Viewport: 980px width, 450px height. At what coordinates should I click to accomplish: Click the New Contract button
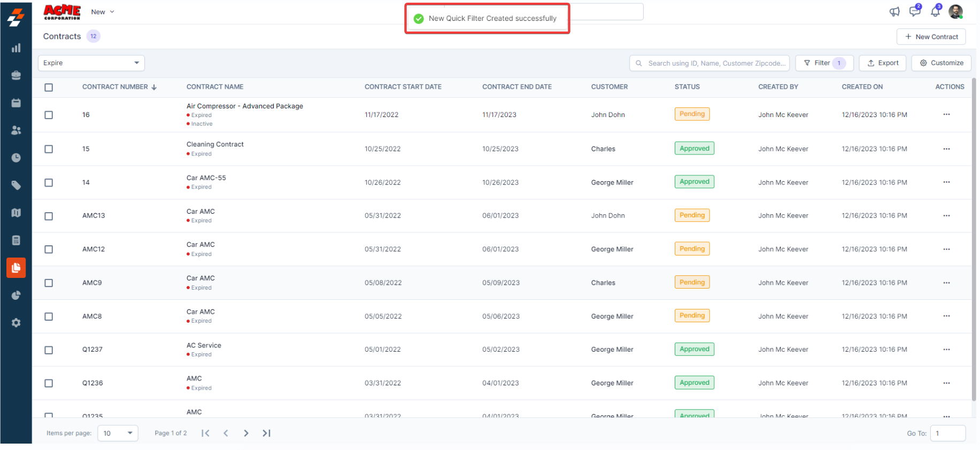pyautogui.click(x=931, y=37)
